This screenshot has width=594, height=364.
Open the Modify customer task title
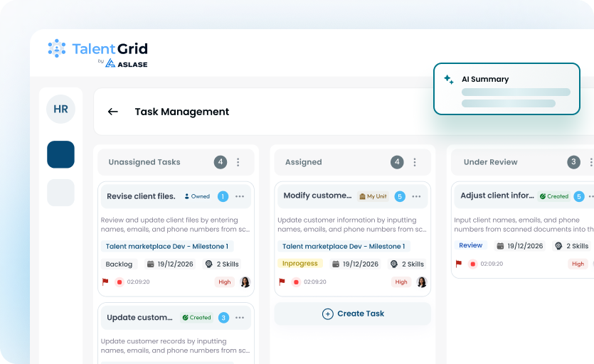[x=317, y=196]
